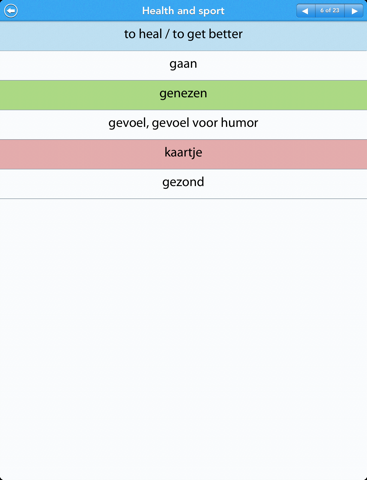Tap the blank area below the answers
This screenshot has width=367, height=480.
tap(183, 338)
